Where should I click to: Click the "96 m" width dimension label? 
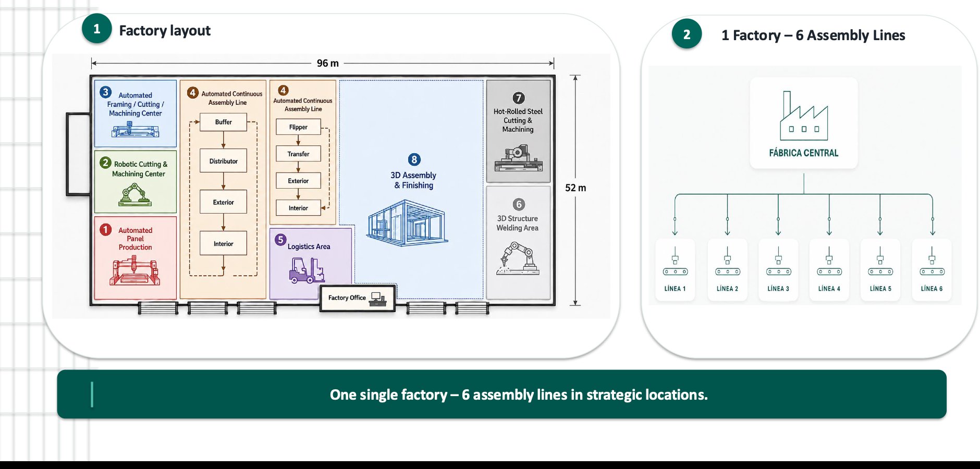click(x=328, y=63)
